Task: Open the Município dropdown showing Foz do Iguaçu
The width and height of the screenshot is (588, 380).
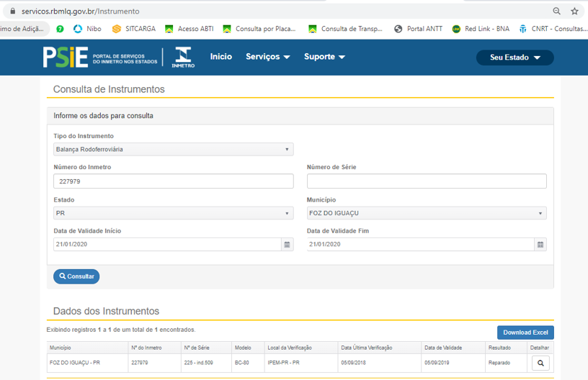Action: (x=426, y=214)
